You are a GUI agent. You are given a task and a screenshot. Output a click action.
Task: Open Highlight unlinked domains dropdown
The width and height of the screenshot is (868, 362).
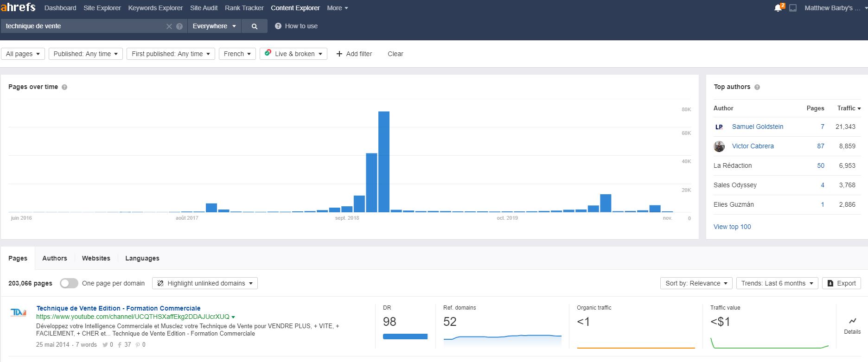205,283
